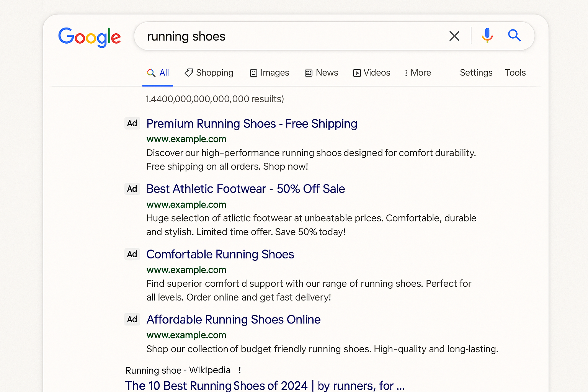Click the Images tab icon
Image resolution: width=588 pixels, height=392 pixels.
(253, 73)
